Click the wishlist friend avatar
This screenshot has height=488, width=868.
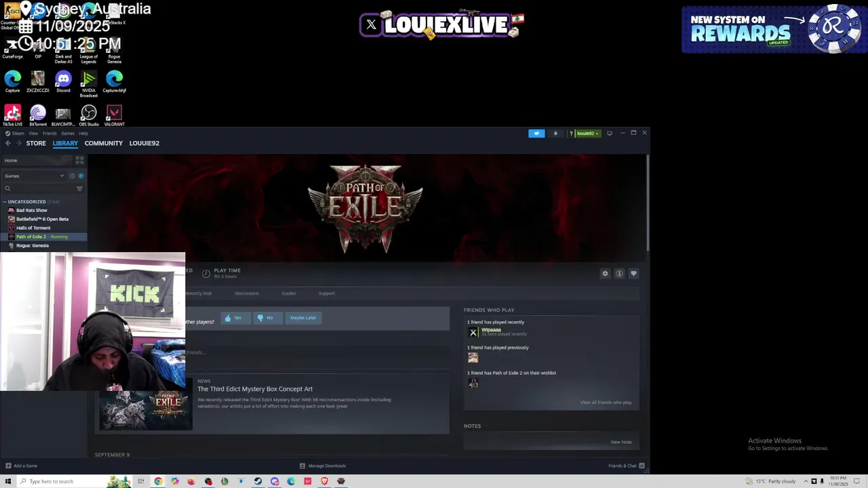[x=473, y=383]
